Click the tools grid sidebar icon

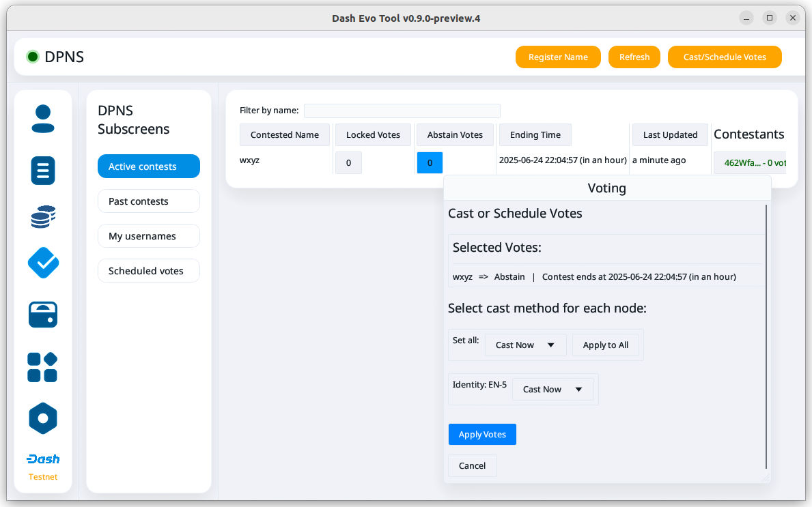pos(43,367)
